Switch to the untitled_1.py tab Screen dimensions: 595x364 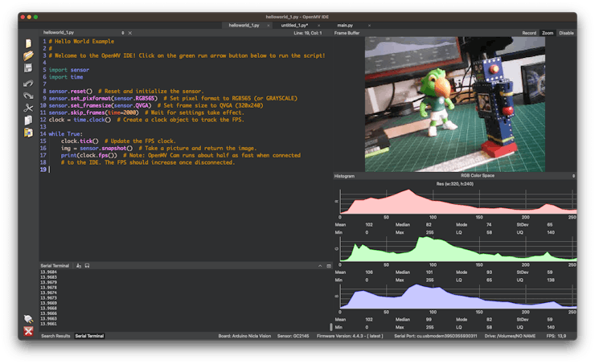click(294, 26)
